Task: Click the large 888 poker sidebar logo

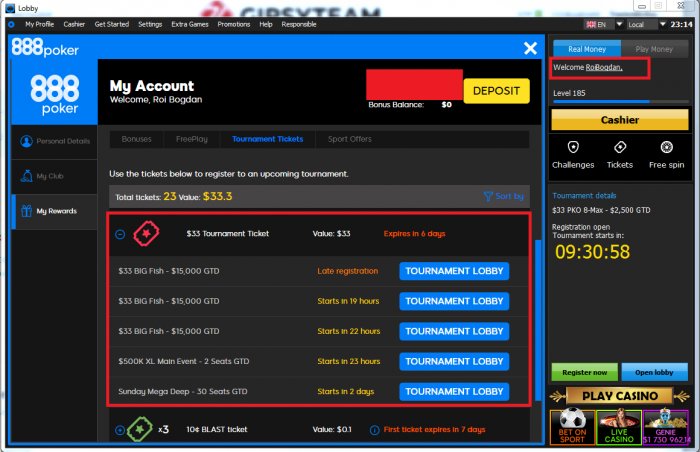Action: pyautogui.click(x=54, y=95)
